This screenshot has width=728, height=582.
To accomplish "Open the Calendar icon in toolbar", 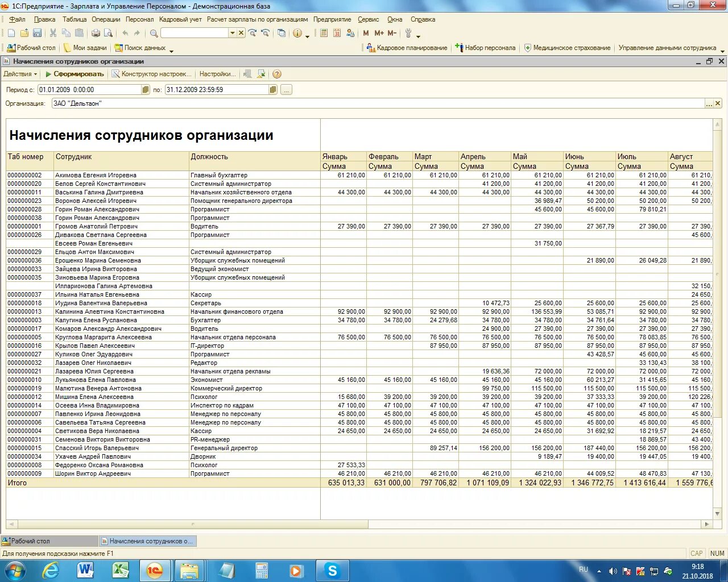I will (x=337, y=34).
